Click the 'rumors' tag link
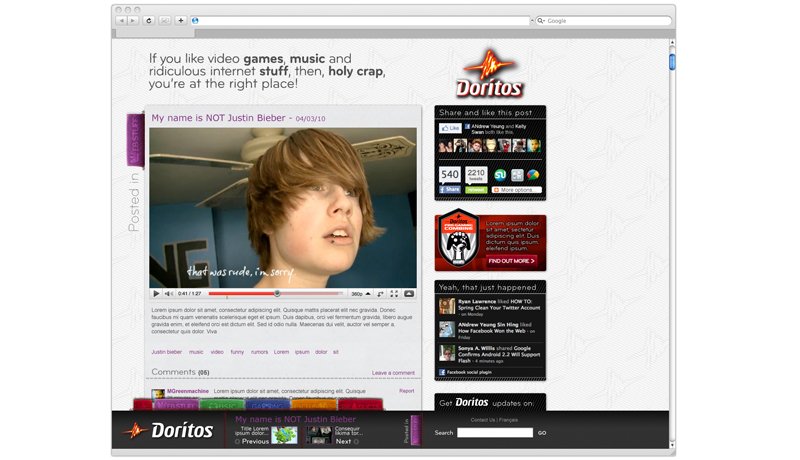 click(x=259, y=352)
